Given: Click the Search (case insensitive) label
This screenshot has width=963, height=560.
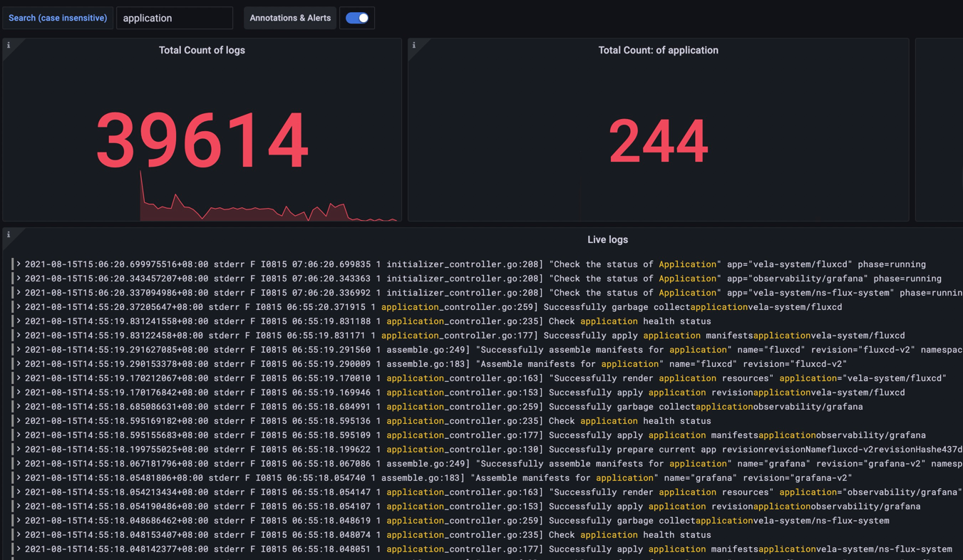Looking at the screenshot, I should 58,18.
